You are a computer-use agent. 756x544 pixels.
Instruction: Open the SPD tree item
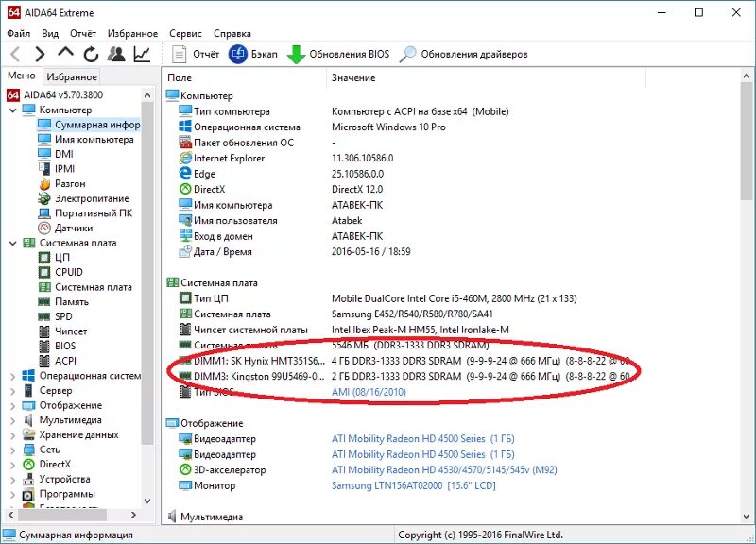(x=55, y=316)
